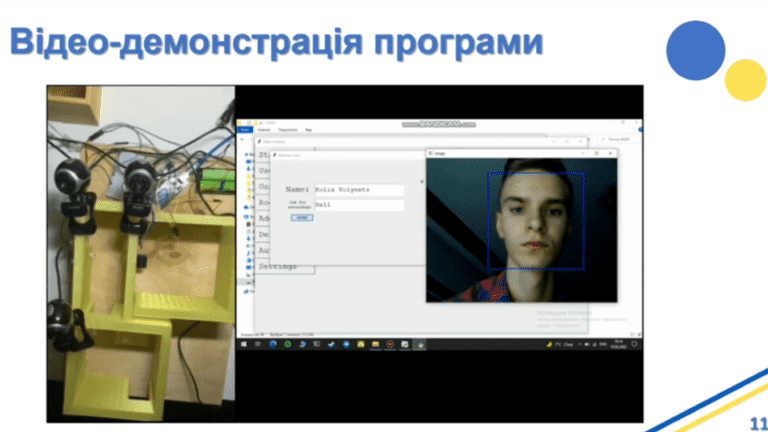Click the camera field containing Hall
The image size is (768, 432).
pos(359,205)
